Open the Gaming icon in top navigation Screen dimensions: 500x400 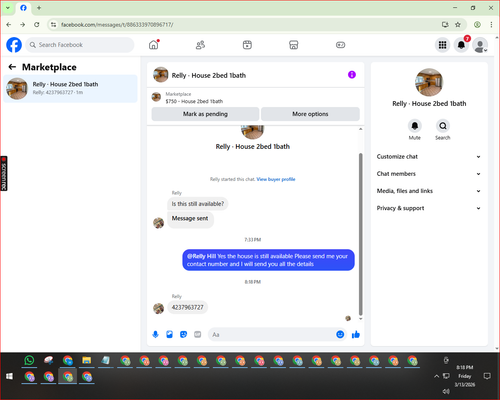(x=340, y=45)
